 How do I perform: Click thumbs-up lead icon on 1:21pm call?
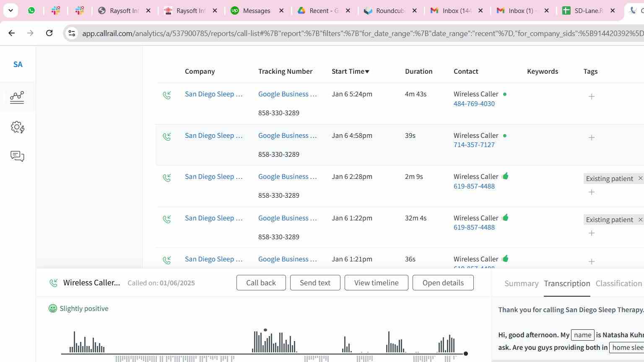pyautogui.click(x=505, y=259)
